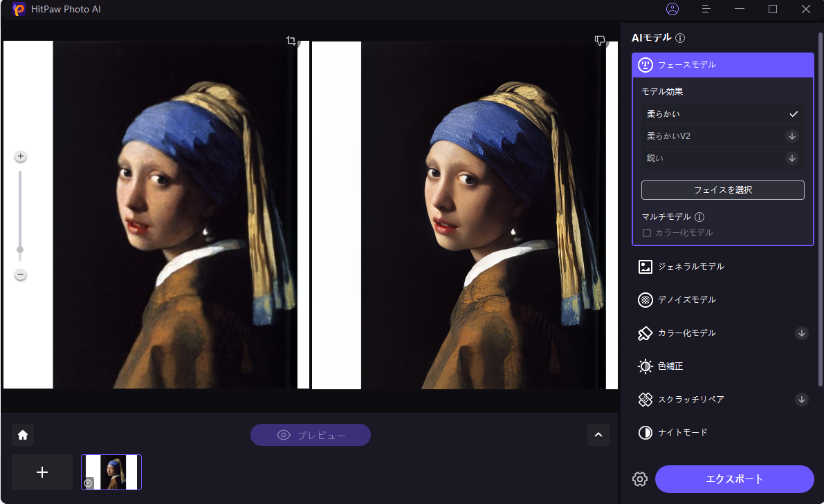Click the crop icon above the original image
The image size is (824, 504).
tap(292, 41)
